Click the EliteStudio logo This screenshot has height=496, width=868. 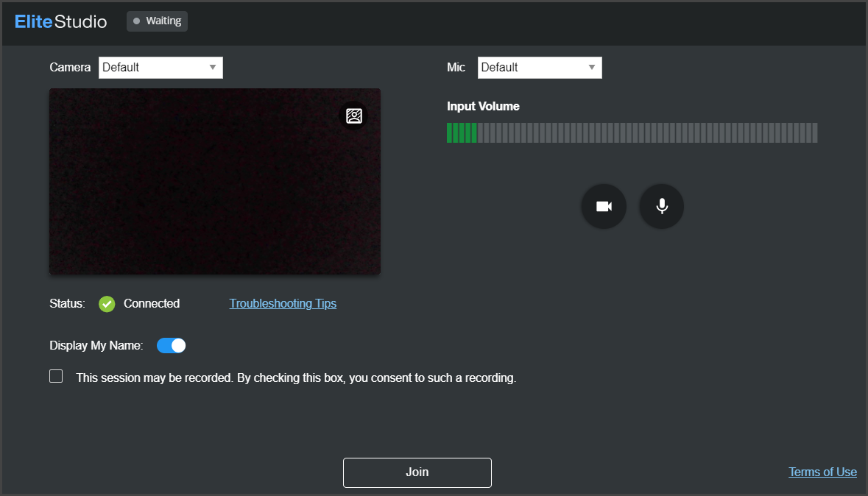60,21
